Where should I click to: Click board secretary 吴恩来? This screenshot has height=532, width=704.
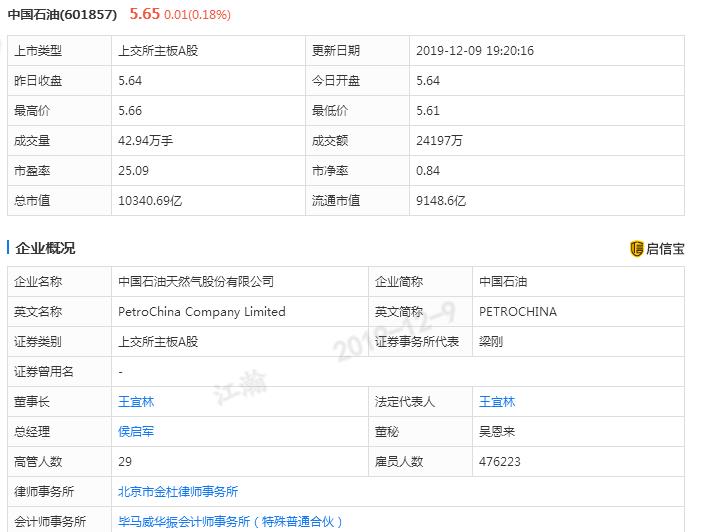coord(497,431)
